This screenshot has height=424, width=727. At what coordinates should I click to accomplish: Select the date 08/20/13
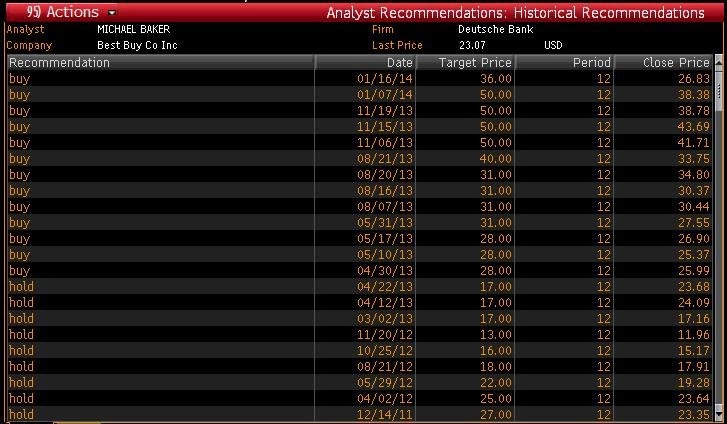pyautogui.click(x=385, y=174)
